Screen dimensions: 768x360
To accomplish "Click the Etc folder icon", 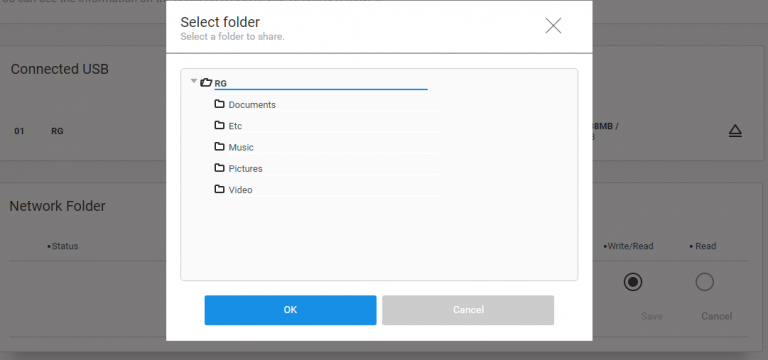I will pyautogui.click(x=219, y=125).
